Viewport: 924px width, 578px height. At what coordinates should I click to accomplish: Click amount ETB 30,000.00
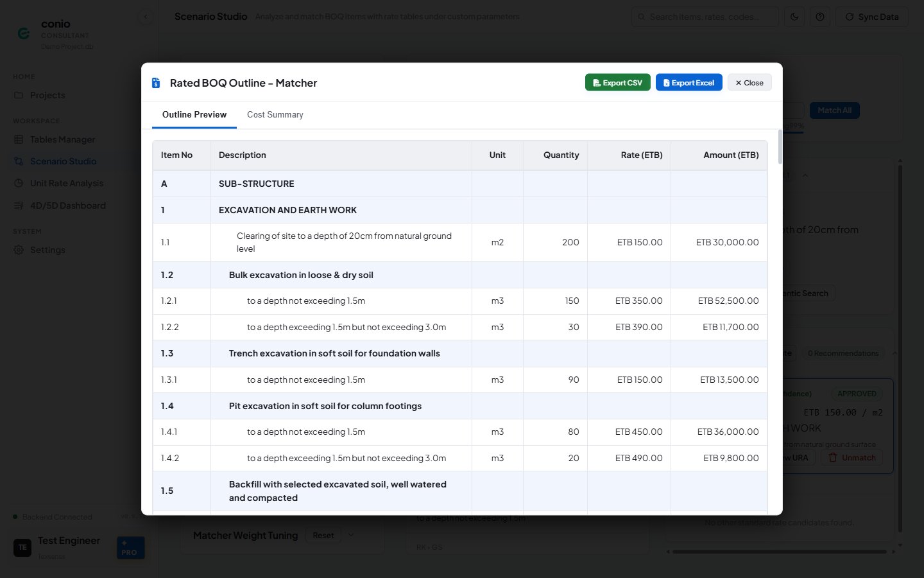click(x=727, y=242)
